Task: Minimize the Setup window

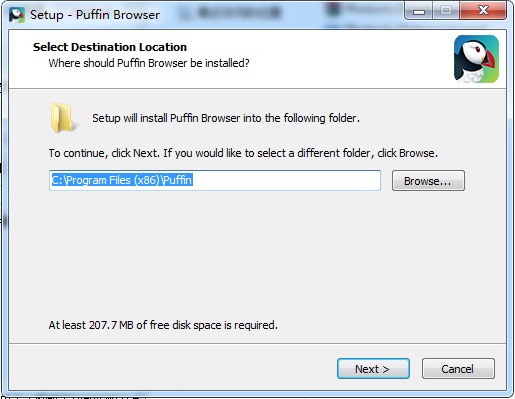Action: click(419, 11)
